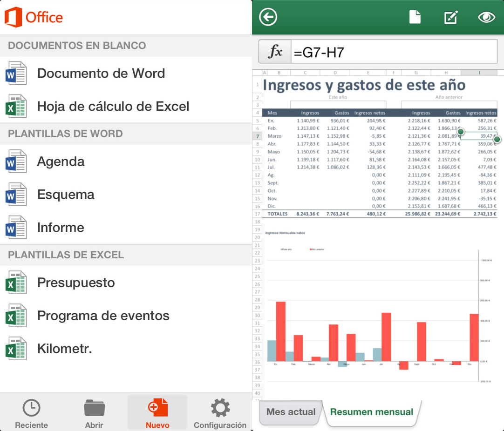The width and height of the screenshot is (504, 431).
Task: Tap the 'Ingresos mensuales netos' chart title
Action: click(x=285, y=233)
